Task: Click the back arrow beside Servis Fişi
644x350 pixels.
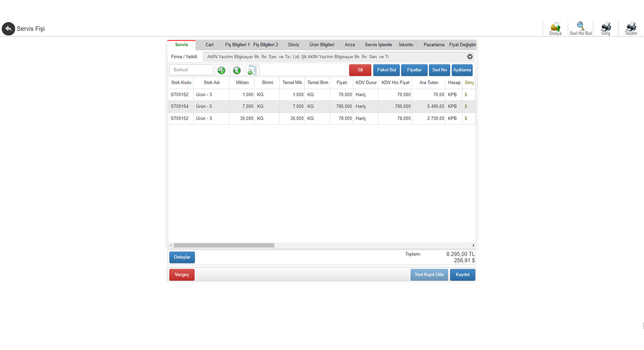Action: [x=8, y=28]
